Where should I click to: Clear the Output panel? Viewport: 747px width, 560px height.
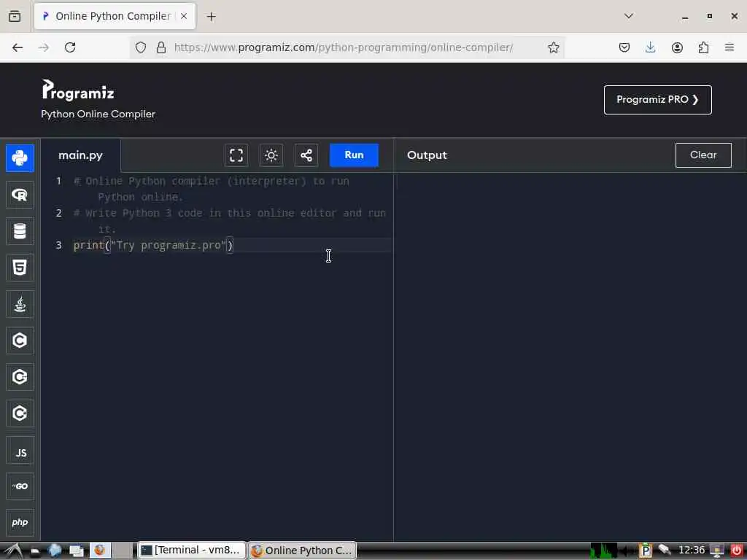click(703, 155)
